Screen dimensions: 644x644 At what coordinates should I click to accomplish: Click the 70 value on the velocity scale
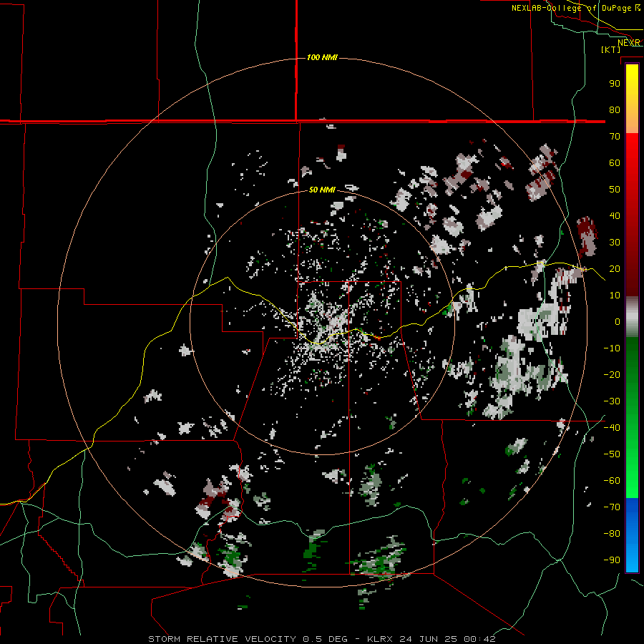coord(615,137)
